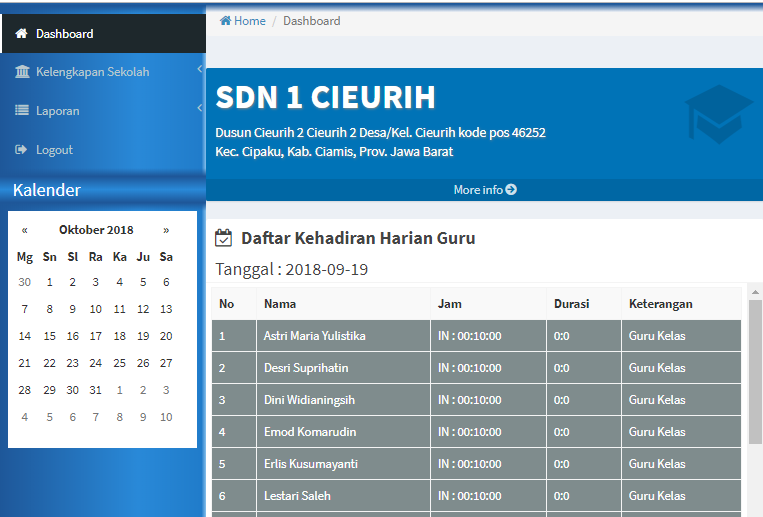Open the Laporan menu
Screen dimensions: 763x517
click(104, 111)
